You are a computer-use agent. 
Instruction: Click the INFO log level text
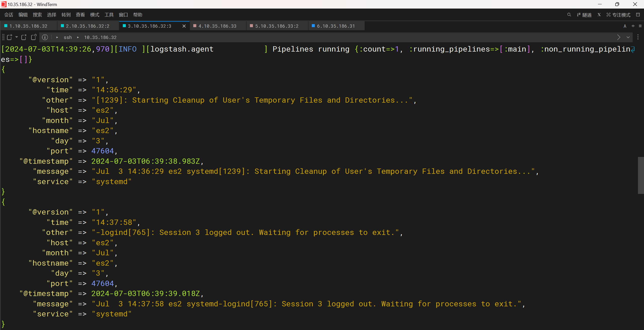pos(128,49)
